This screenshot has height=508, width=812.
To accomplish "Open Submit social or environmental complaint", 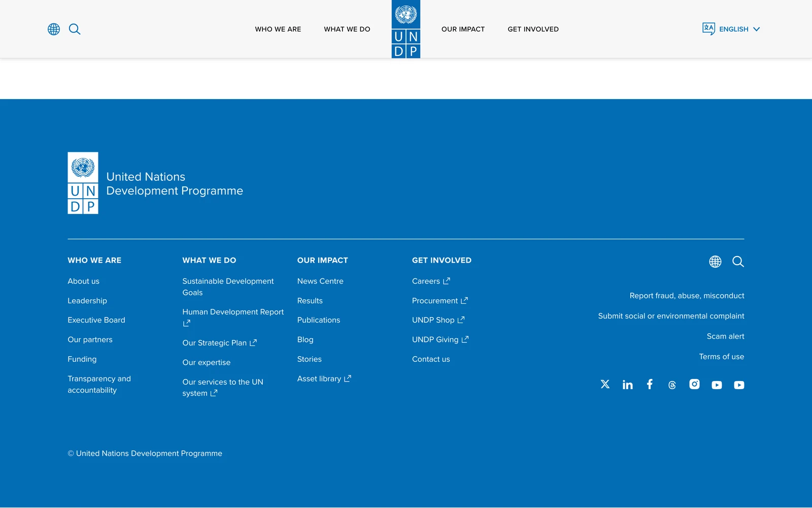I will (671, 316).
